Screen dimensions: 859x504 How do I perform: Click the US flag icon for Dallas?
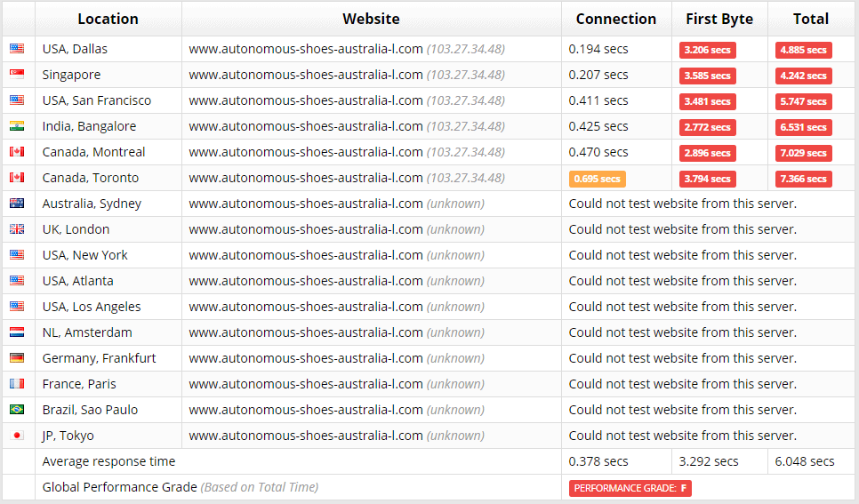point(17,49)
